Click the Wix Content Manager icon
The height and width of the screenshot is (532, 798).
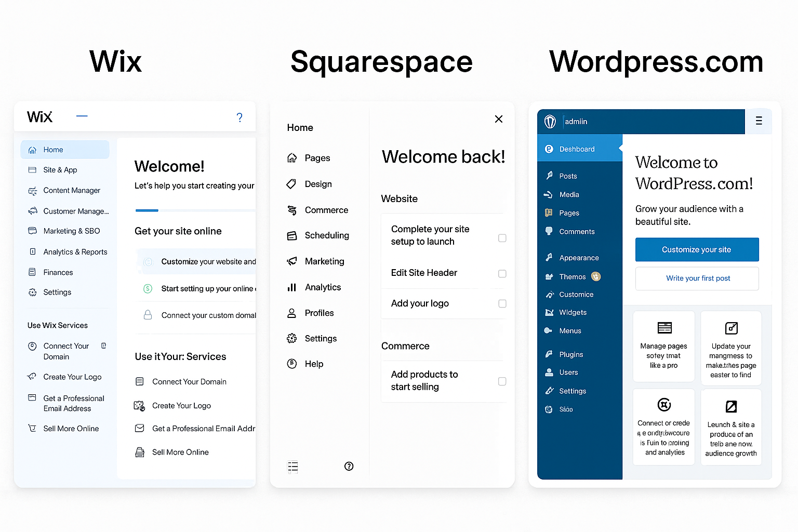(x=33, y=191)
